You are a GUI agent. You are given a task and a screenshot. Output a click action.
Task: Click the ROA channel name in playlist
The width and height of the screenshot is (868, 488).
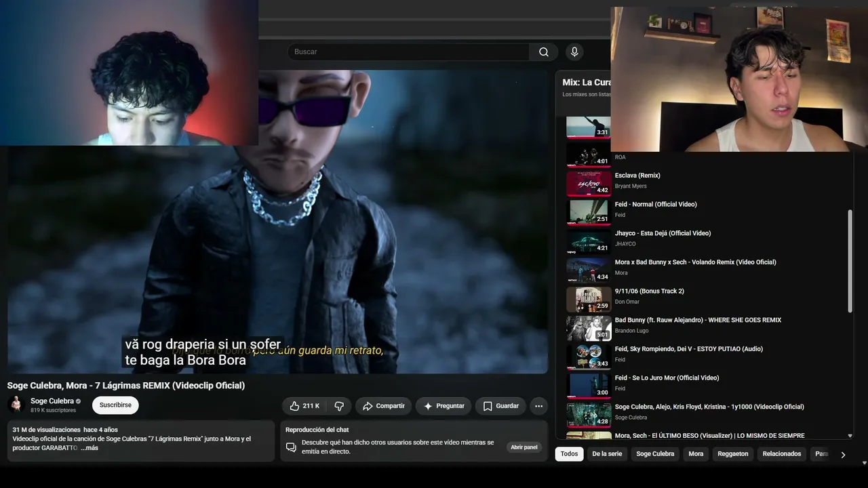pyautogui.click(x=620, y=157)
